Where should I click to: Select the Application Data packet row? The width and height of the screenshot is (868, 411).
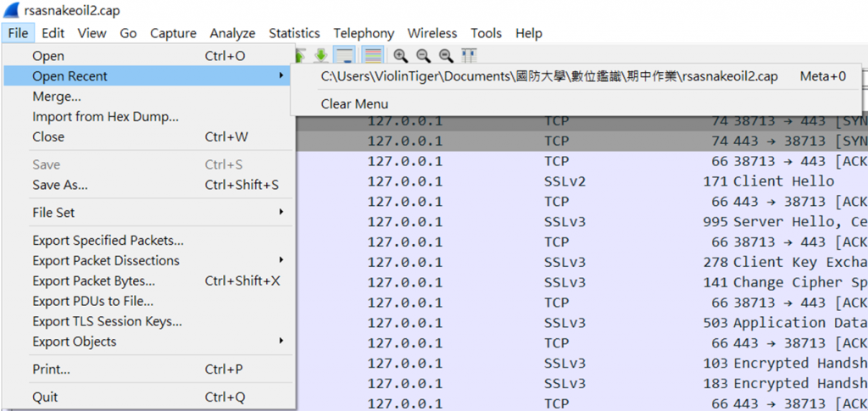click(581, 323)
